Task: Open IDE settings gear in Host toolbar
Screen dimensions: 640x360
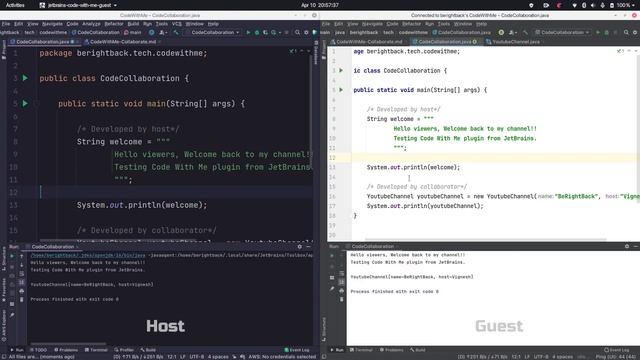Action: (x=306, y=32)
